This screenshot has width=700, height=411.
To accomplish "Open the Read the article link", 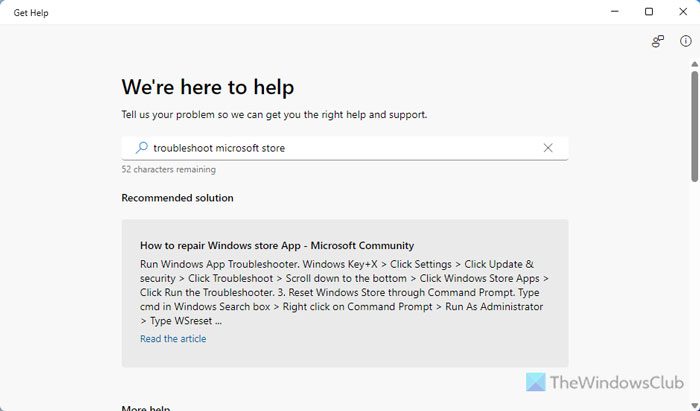I will point(173,339).
